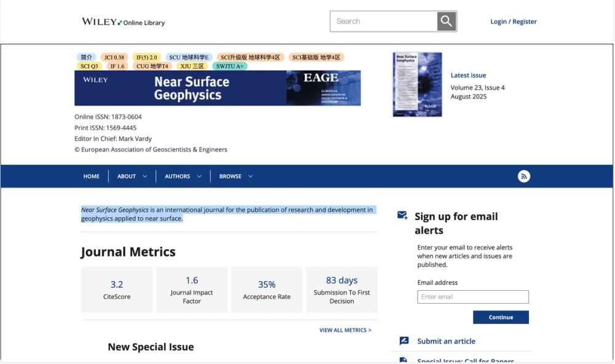Click the Email address field label
This screenshot has height=364, width=615.
pos(437,282)
